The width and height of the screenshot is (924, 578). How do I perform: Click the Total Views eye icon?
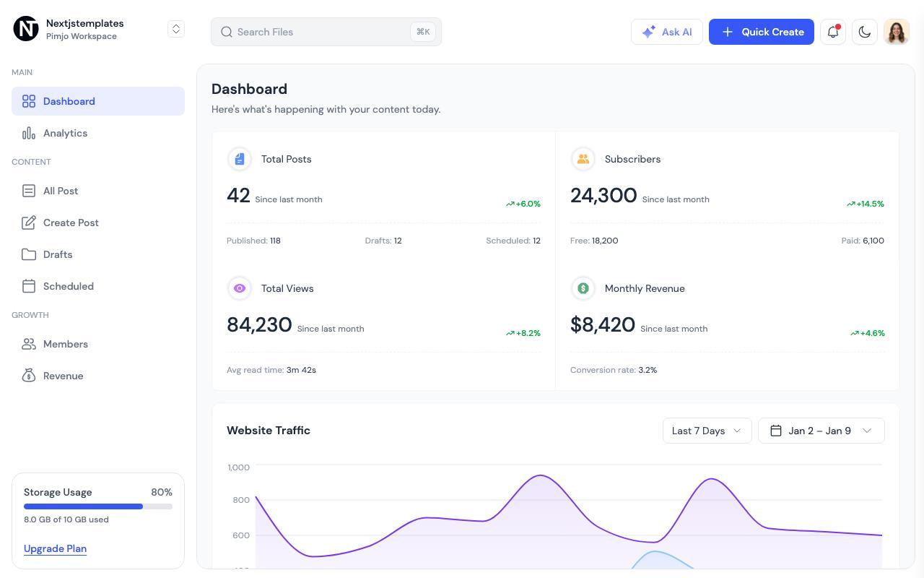click(240, 288)
